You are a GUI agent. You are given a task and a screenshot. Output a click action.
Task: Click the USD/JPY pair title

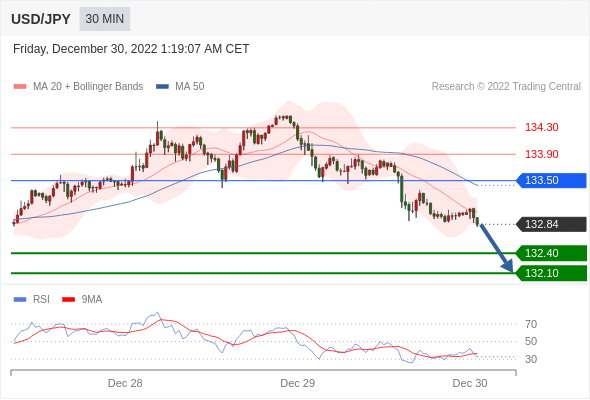tap(41, 19)
